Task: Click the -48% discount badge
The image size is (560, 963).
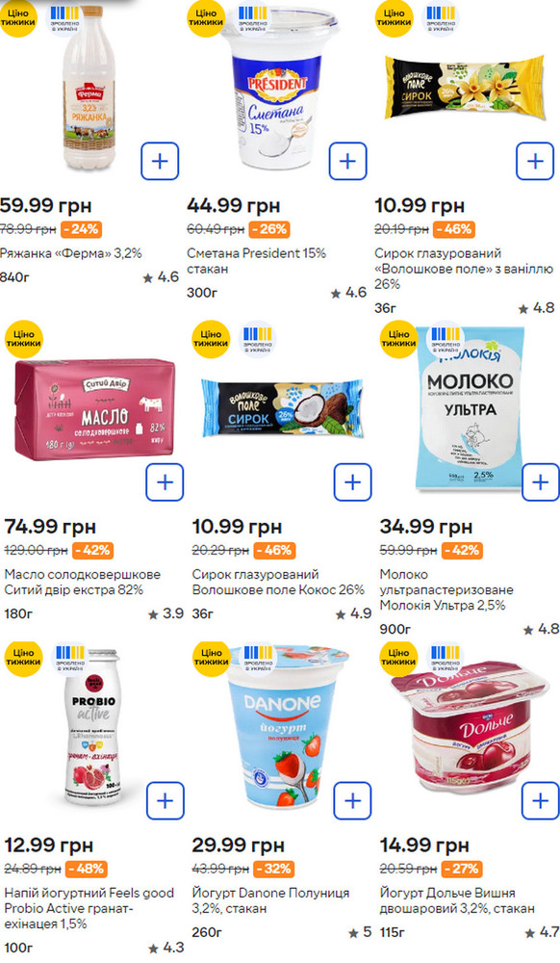Action: pos(86,869)
